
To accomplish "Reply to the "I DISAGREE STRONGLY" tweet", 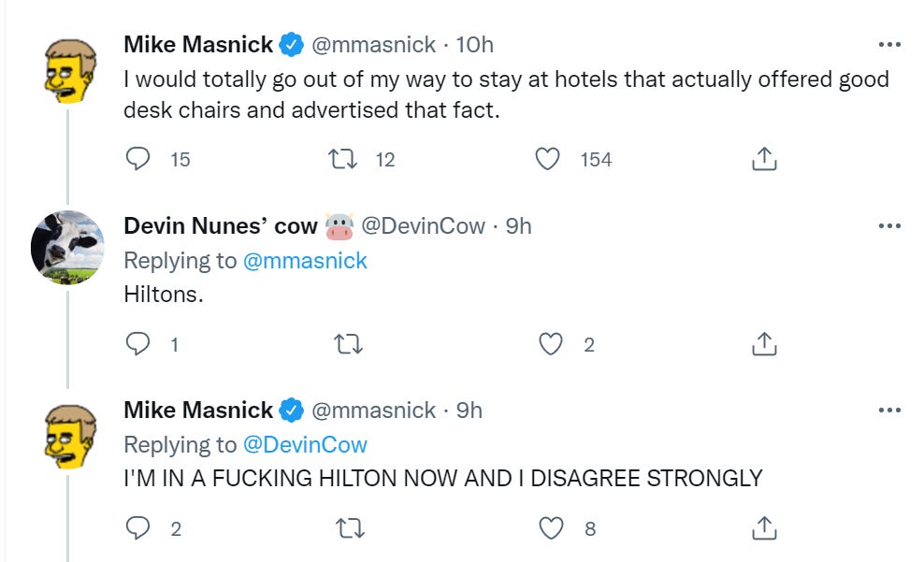I will [137, 529].
